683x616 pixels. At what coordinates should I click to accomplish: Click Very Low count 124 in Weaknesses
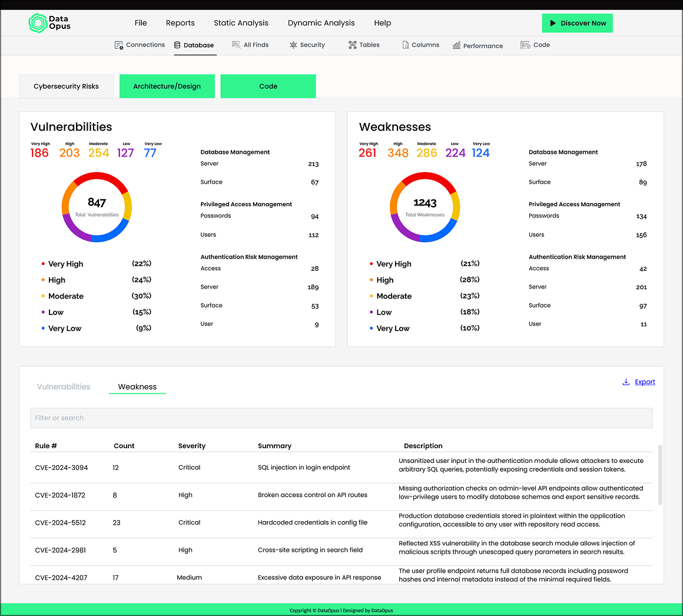click(x=481, y=153)
